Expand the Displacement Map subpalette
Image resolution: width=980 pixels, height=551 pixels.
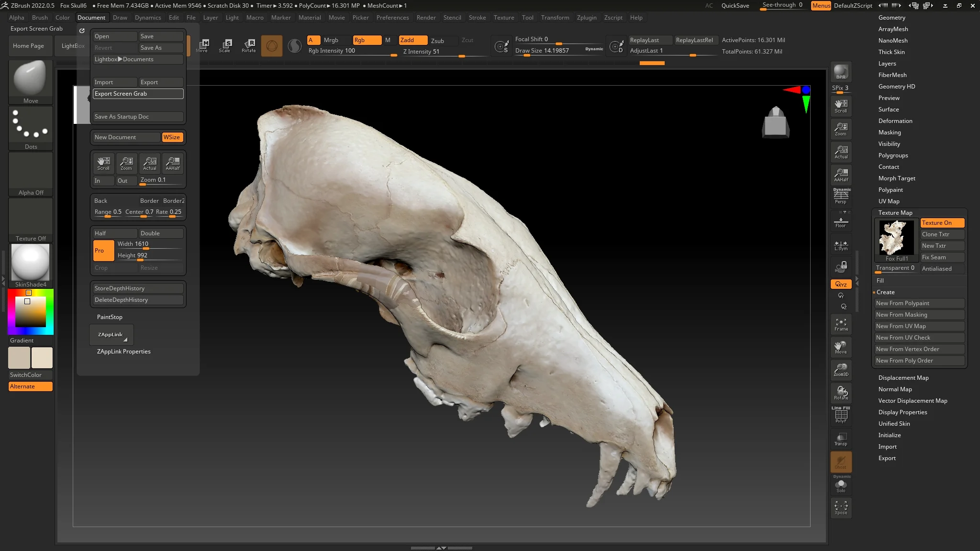point(903,378)
